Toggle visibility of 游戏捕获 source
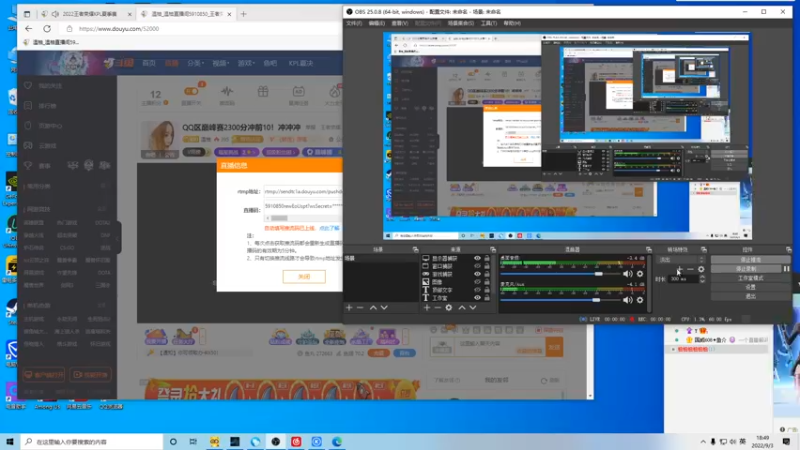 [477, 274]
